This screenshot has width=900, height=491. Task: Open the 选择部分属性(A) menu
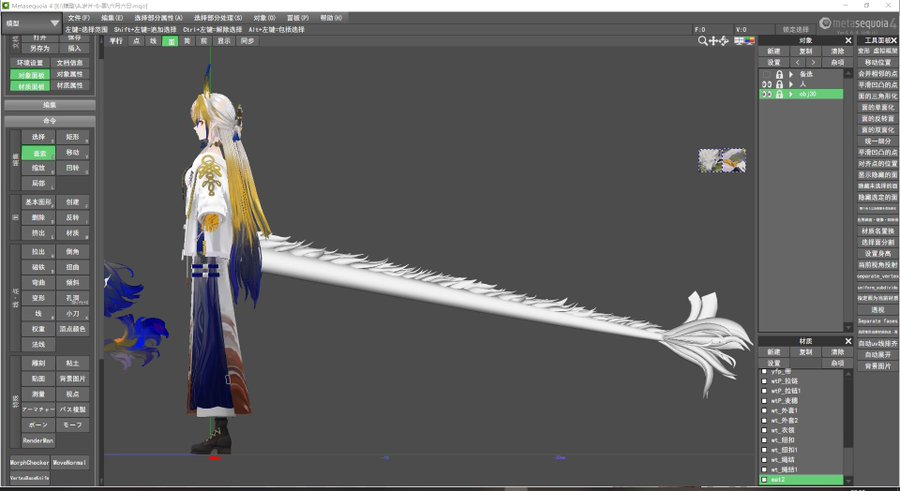click(x=158, y=18)
